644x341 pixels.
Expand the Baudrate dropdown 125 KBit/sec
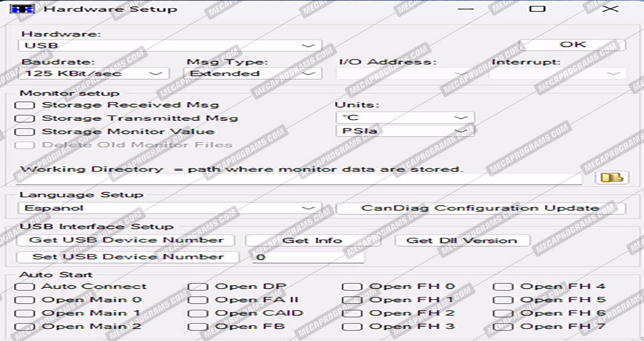93,74
